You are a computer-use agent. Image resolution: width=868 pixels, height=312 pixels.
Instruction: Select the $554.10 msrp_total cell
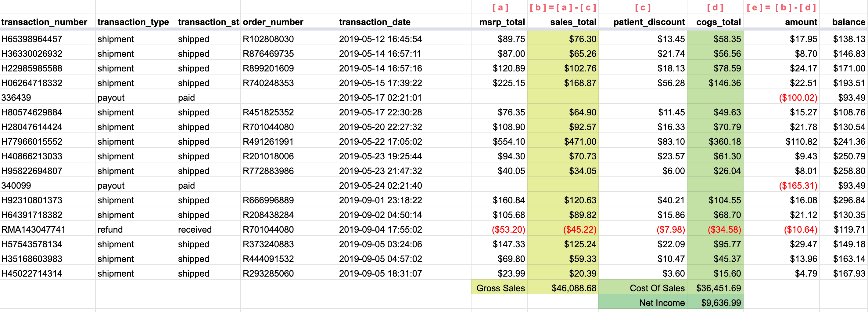(x=499, y=141)
